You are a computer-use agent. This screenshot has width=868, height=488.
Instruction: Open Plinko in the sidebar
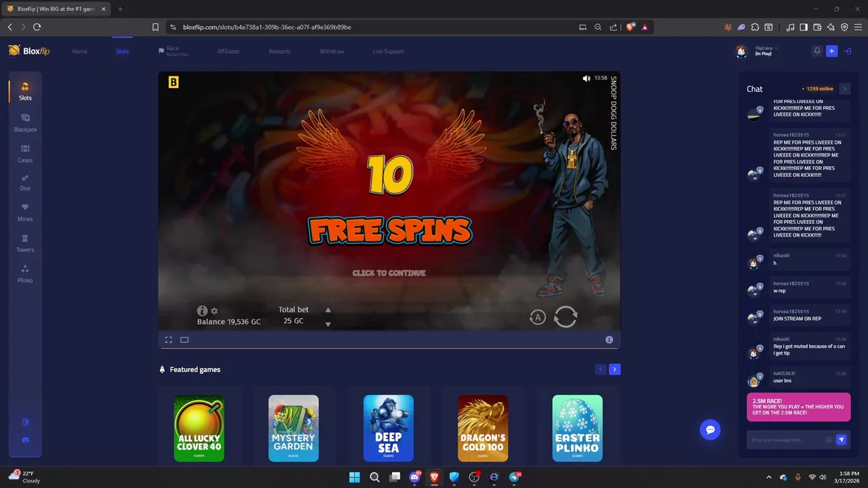point(25,274)
